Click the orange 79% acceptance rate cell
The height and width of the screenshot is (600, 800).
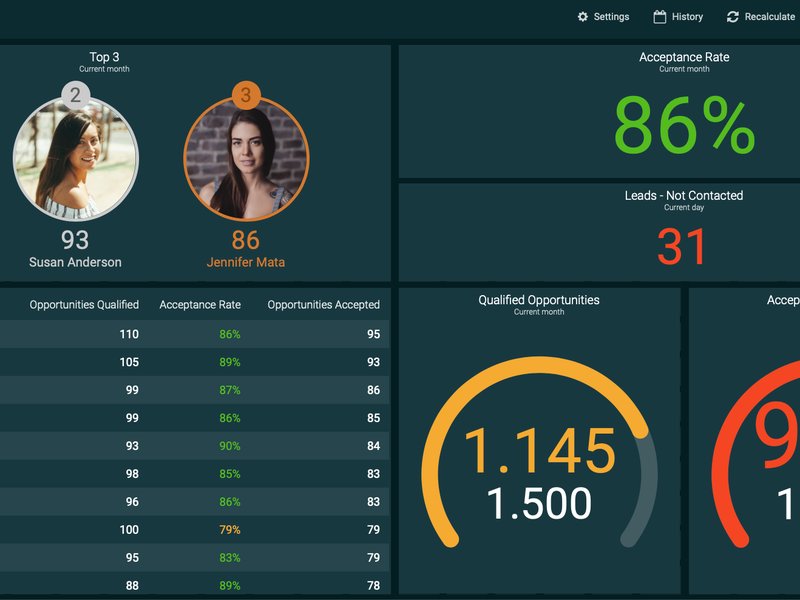230,530
